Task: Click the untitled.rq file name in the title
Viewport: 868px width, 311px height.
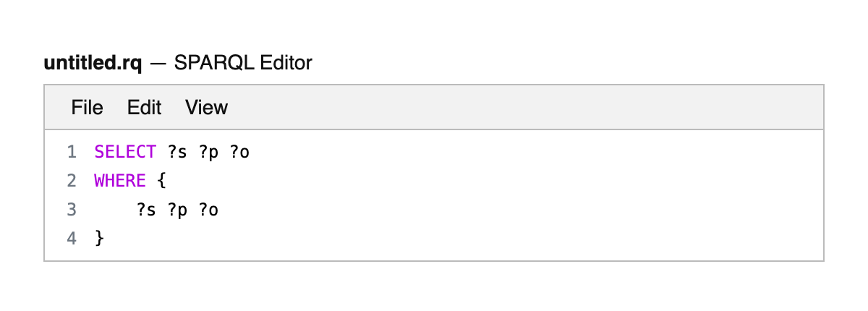Action: click(x=93, y=63)
